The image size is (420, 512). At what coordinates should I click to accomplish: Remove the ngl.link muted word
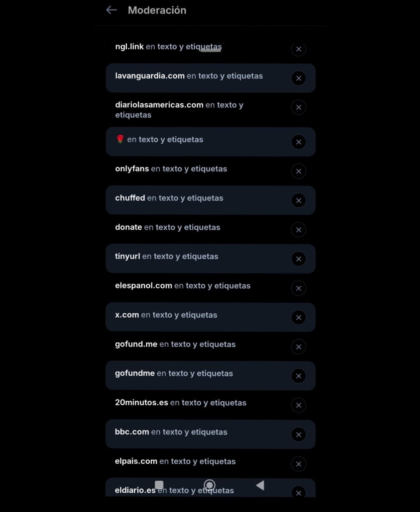pyautogui.click(x=298, y=49)
